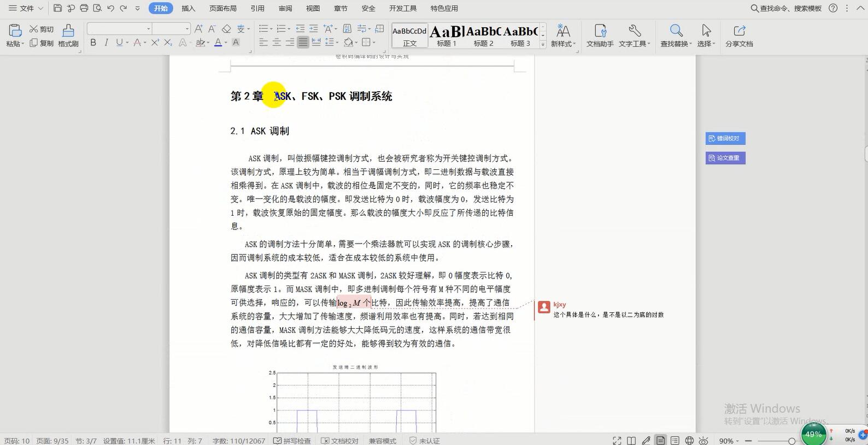This screenshot has height=445, width=868.
Task: Click 论文查重 side button
Action: click(725, 158)
